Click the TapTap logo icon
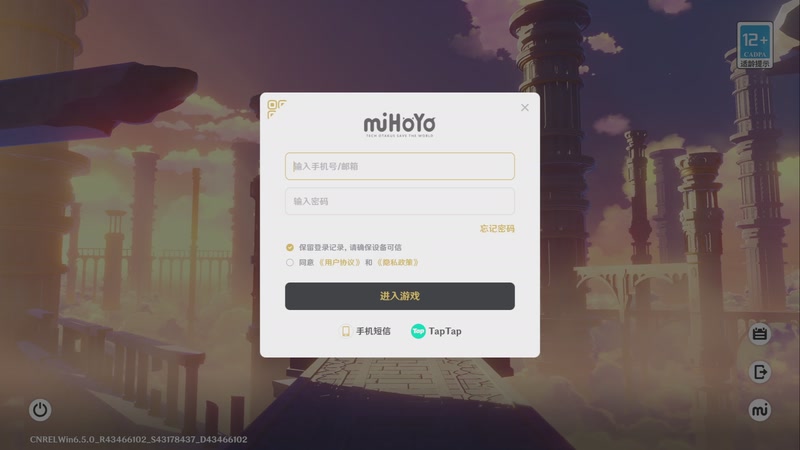800x450 pixels. (418, 331)
